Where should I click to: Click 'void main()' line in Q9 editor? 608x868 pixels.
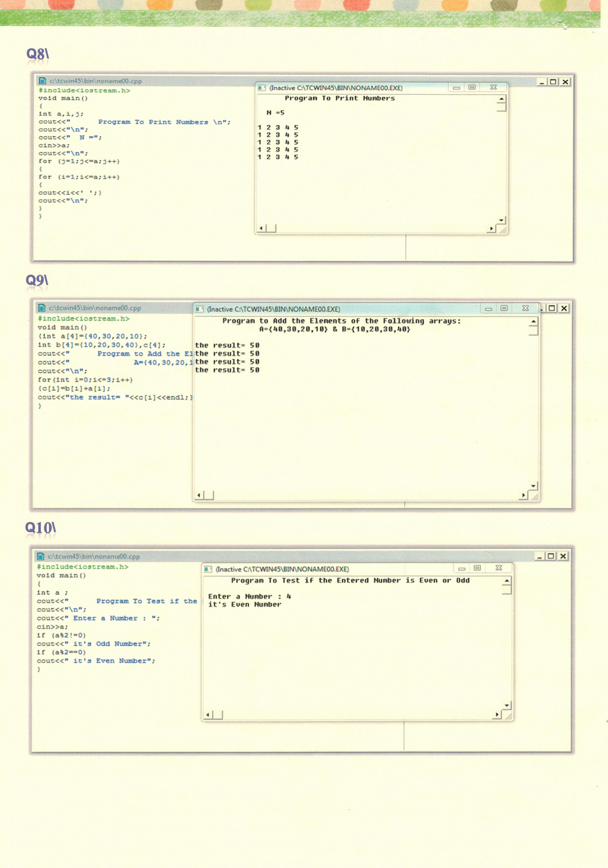click(62, 327)
